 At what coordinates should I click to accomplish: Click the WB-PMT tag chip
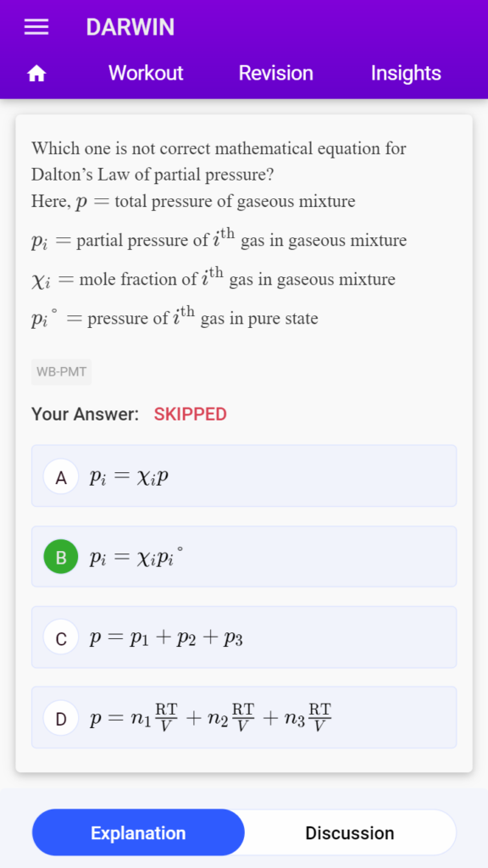coord(61,372)
